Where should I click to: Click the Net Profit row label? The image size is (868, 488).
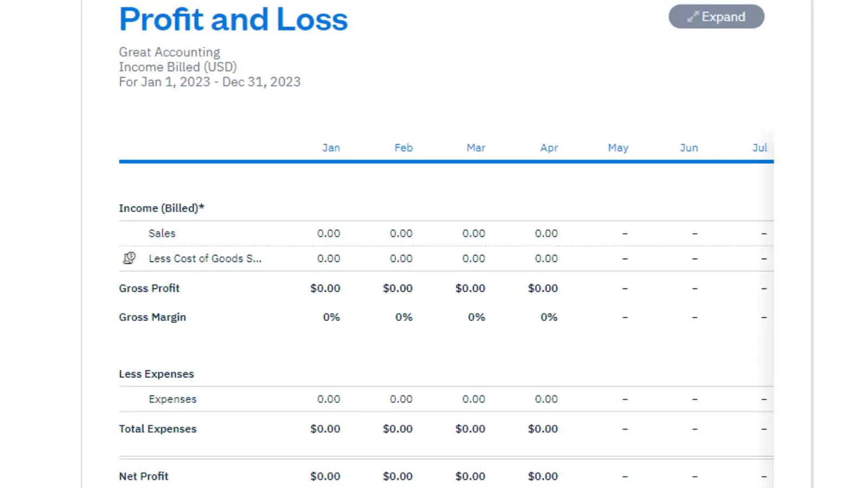coord(144,476)
